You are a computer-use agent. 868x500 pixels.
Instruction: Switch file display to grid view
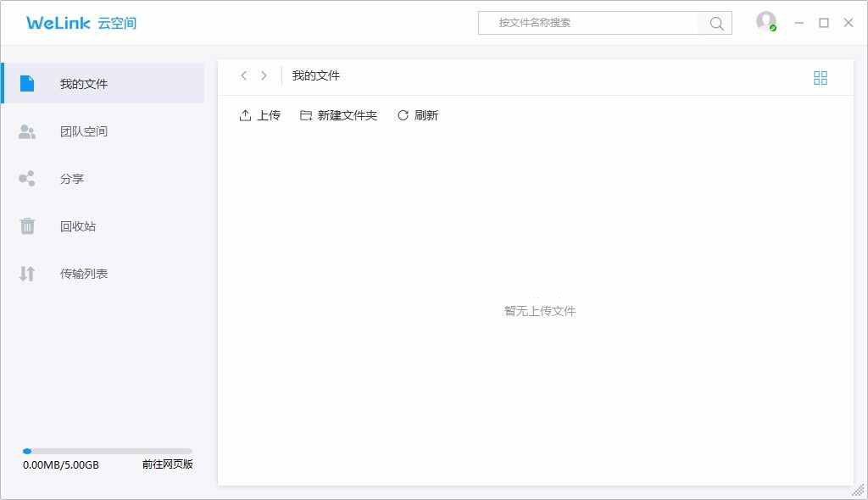coord(820,77)
